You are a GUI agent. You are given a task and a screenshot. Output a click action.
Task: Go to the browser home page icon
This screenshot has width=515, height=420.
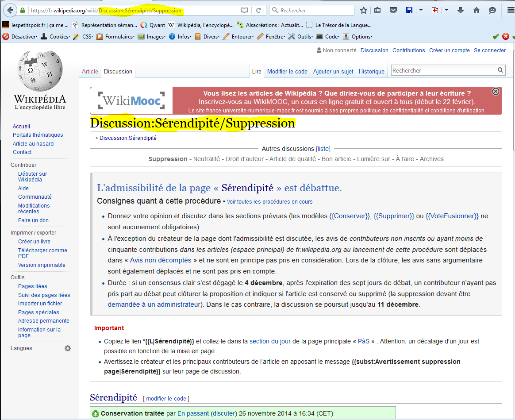click(x=477, y=10)
